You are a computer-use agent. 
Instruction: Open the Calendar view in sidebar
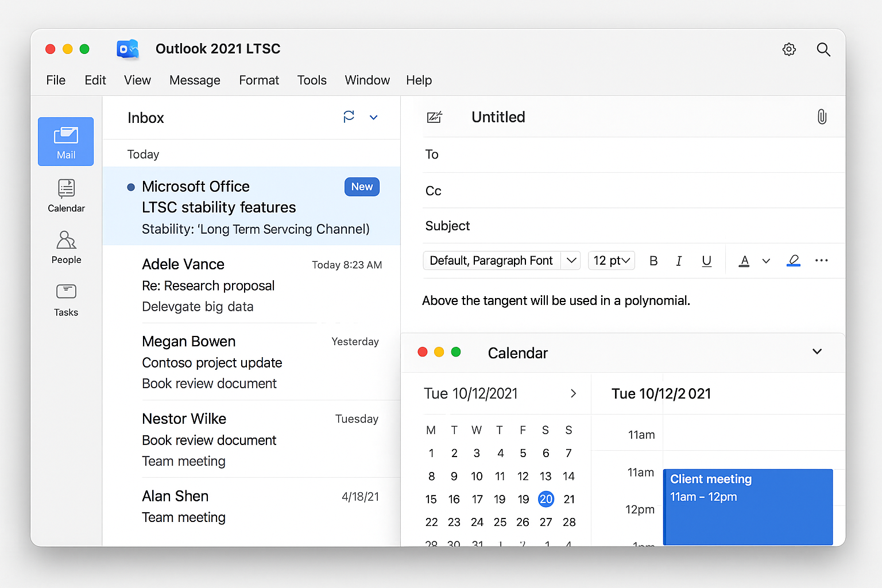(x=66, y=195)
